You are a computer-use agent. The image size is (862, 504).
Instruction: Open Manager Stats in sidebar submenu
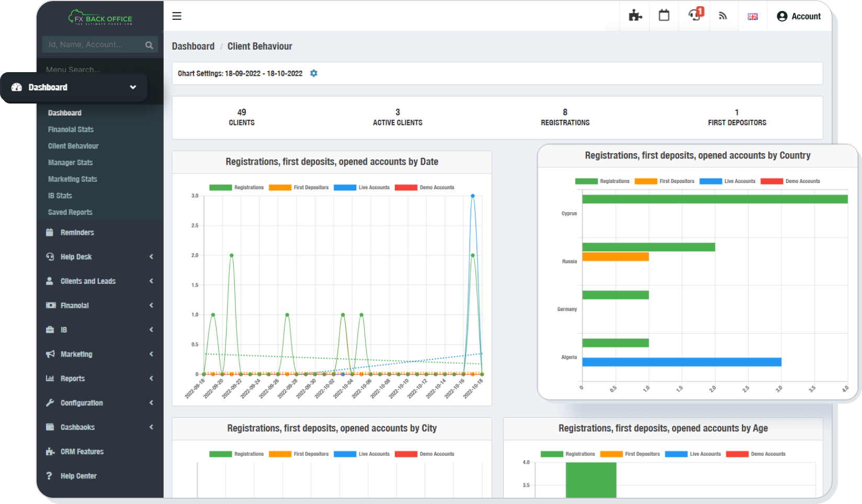(x=70, y=163)
